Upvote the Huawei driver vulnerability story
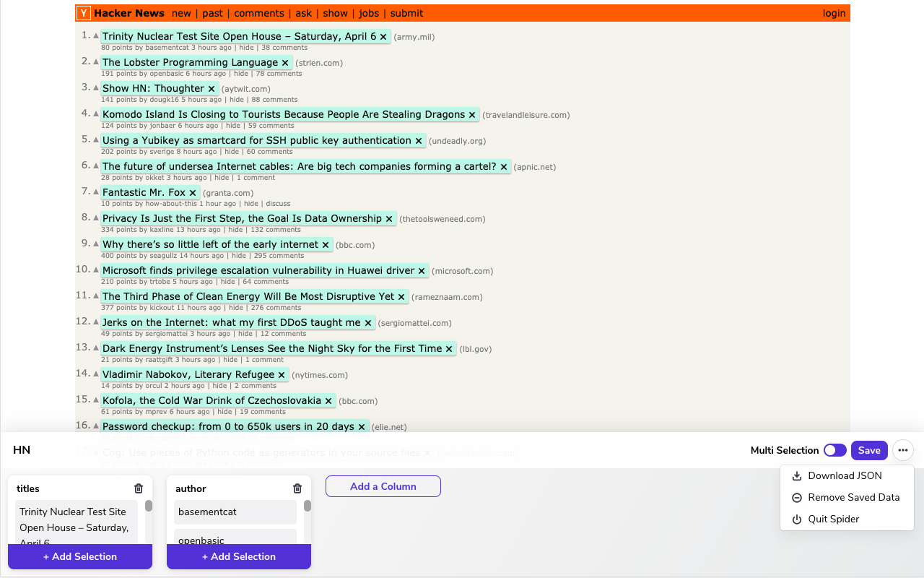The height and width of the screenshot is (578, 924). point(96,269)
